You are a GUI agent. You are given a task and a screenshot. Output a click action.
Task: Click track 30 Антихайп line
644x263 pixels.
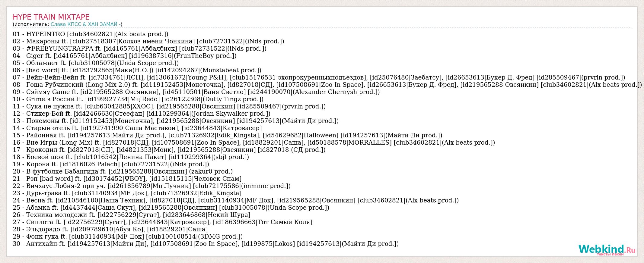pos(206,244)
